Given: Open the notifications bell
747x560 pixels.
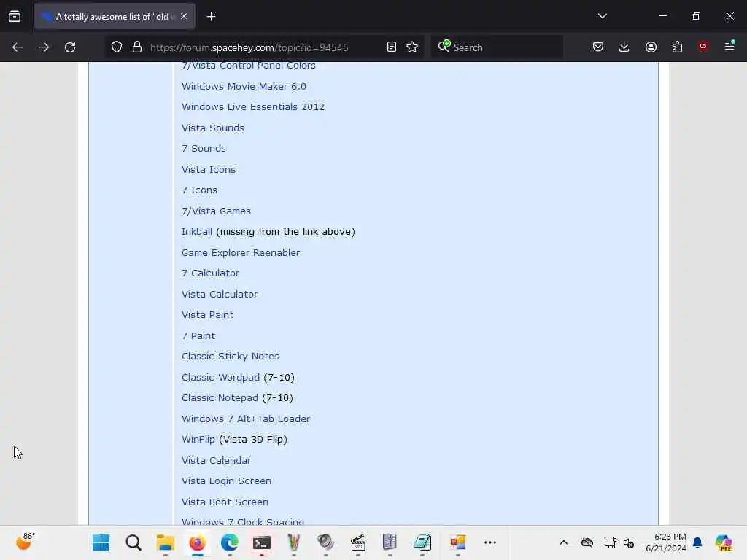Looking at the screenshot, I should pyautogui.click(x=697, y=542).
